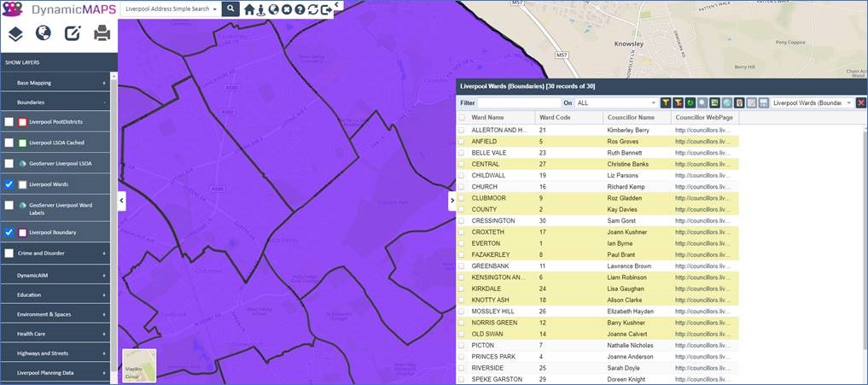Sort by Councillor Name column header
The height and width of the screenshot is (385, 868).
[637, 118]
